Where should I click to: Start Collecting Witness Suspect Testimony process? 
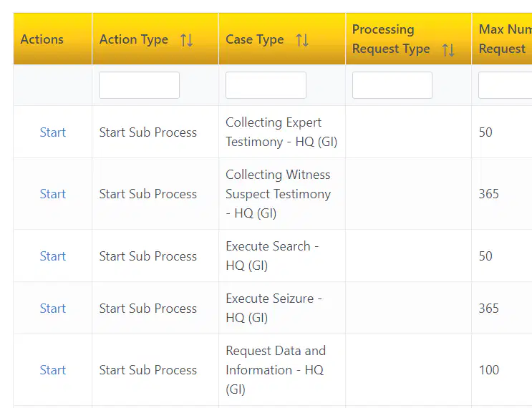pyautogui.click(x=52, y=194)
